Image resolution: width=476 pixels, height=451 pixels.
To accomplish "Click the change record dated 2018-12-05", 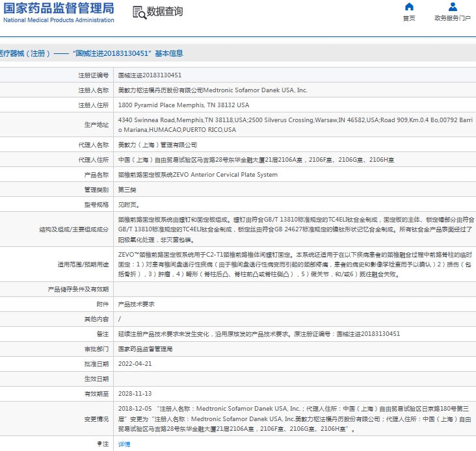I will [x=295, y=419].
